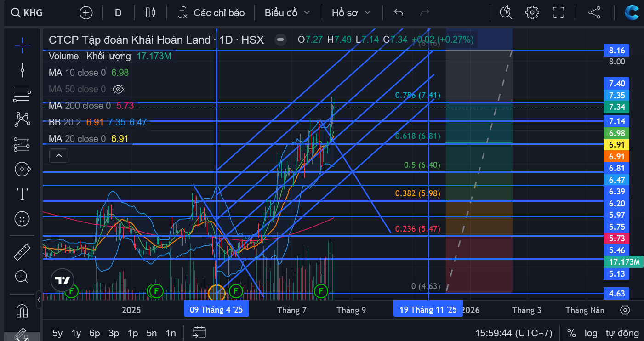Click the 19 Tháng 11 '25 date marker
This screenshot has width=644, height=341.
tap(428, 310)
